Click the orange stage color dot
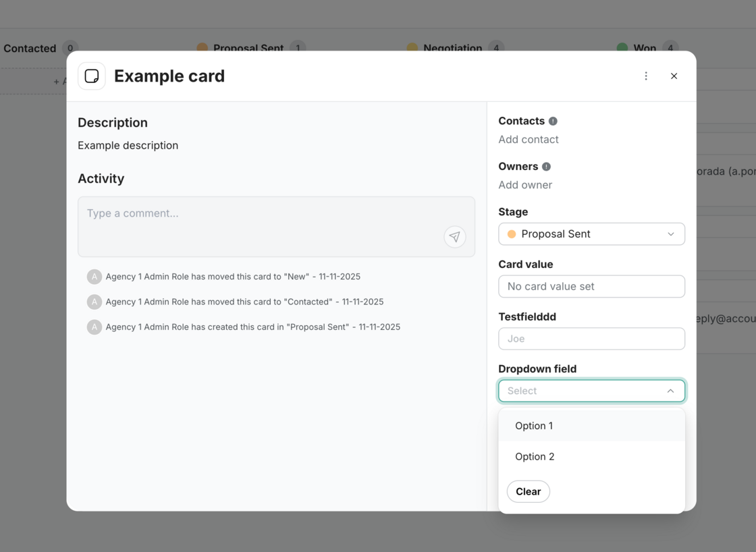The image size is (756, 552). tap(512, 233)
